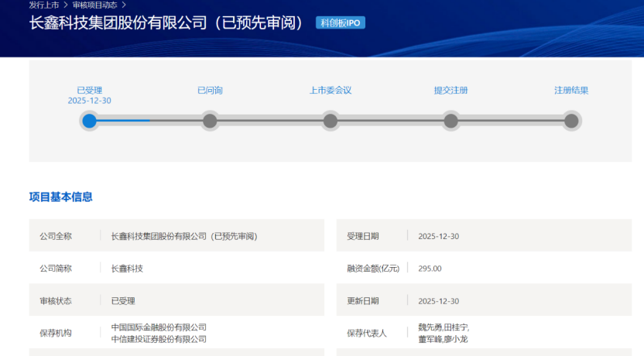Viewport: 644px width, 356px height.
Task: Click the blue filled progress bar segment
Action: pyautogui.click(x=122, y=121)
